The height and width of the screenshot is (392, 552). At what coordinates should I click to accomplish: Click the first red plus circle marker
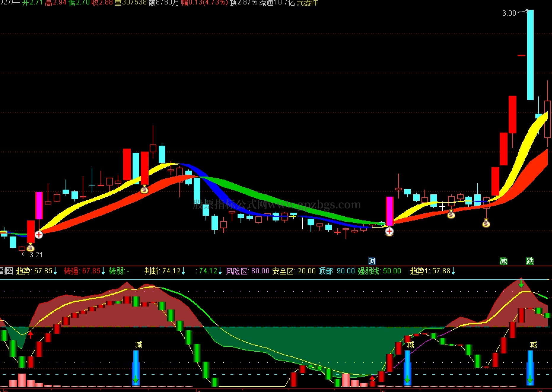(x=39, y=235)
